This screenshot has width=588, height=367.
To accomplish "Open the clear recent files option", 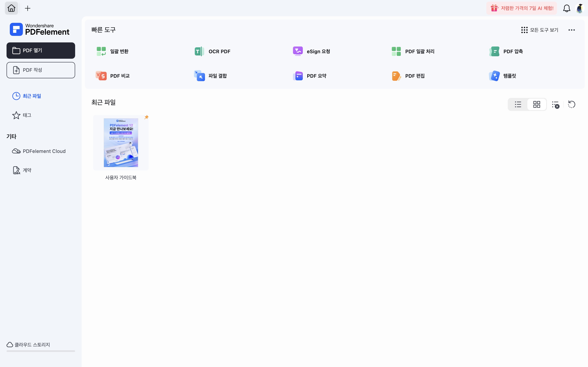I will click(556, 104).
